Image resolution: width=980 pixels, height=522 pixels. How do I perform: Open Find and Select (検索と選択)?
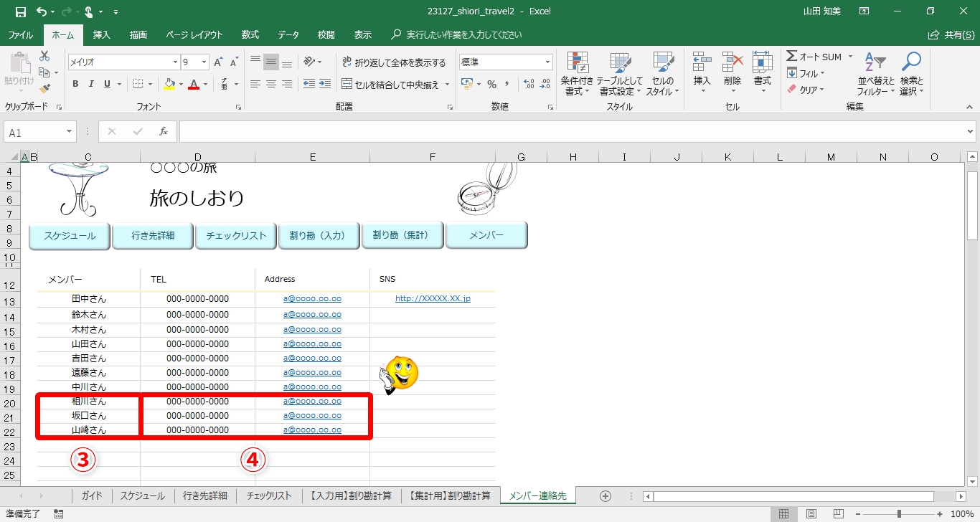point(911,74)
